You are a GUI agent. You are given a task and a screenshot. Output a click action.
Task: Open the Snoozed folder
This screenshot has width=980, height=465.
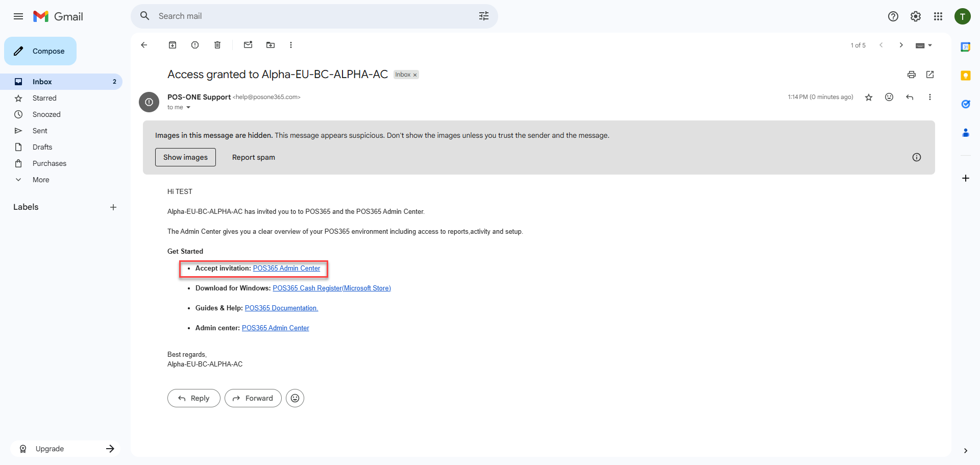61,114
